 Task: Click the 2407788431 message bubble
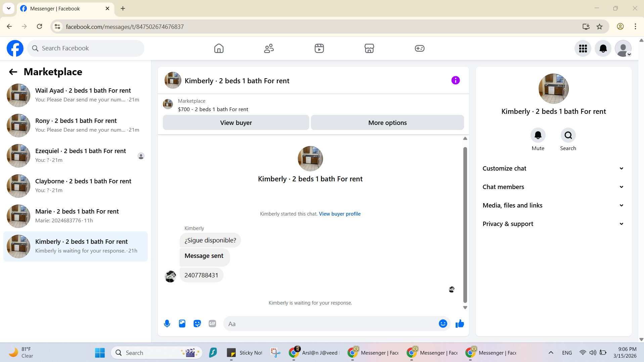point(201,275)
